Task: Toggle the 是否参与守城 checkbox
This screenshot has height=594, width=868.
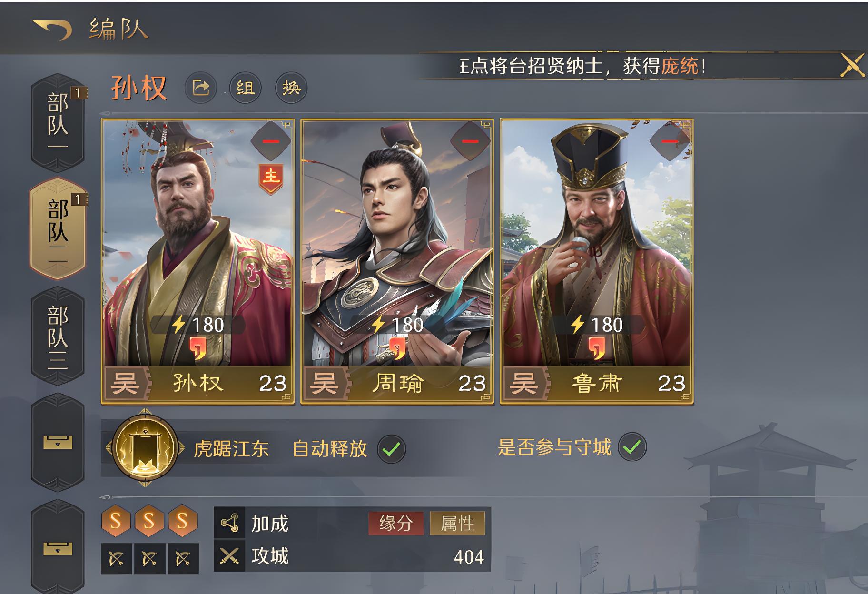Action: pos(632,447)
